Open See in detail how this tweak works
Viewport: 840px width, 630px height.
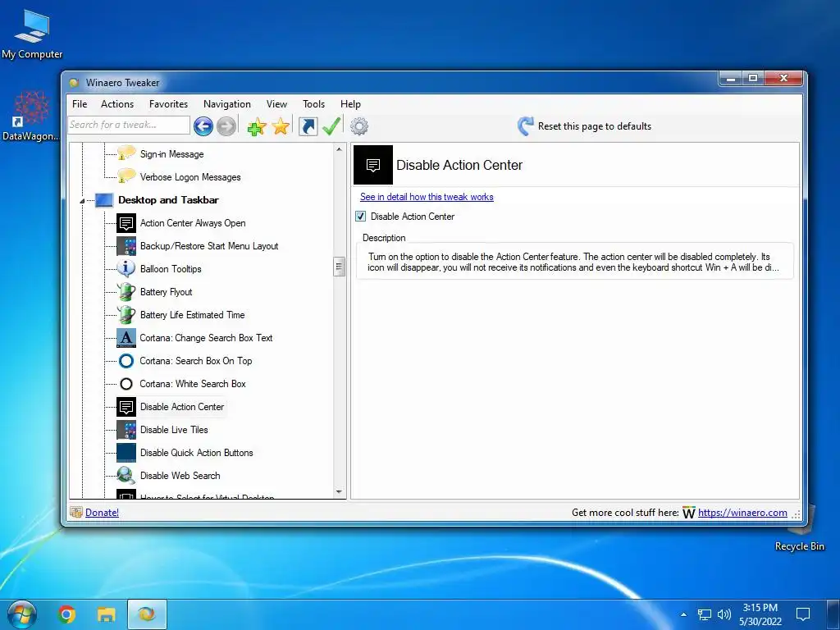pyautogui.click(x=427, y=197)
